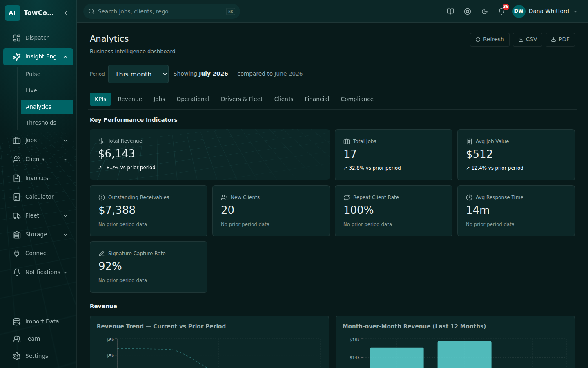
Task: Click the New Clients user-plus icon
Action: (x=224, y=197)
